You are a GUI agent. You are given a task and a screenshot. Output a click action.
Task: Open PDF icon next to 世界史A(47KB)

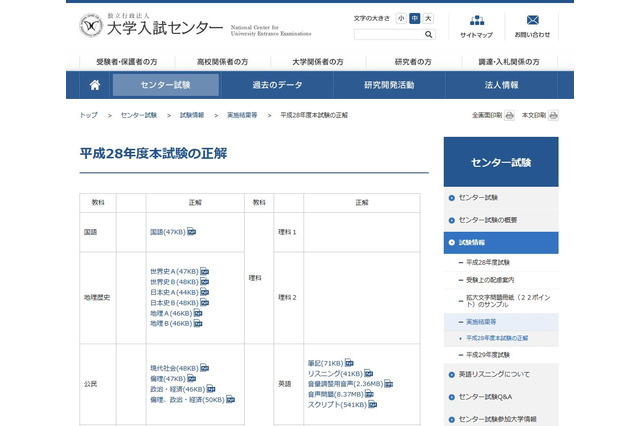click(x=204, y=271)
